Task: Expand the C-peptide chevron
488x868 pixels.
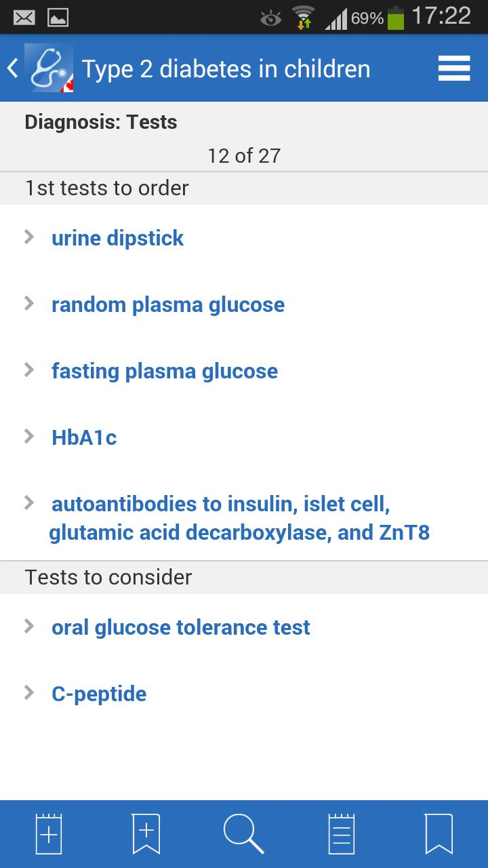Action: (28, 692)
